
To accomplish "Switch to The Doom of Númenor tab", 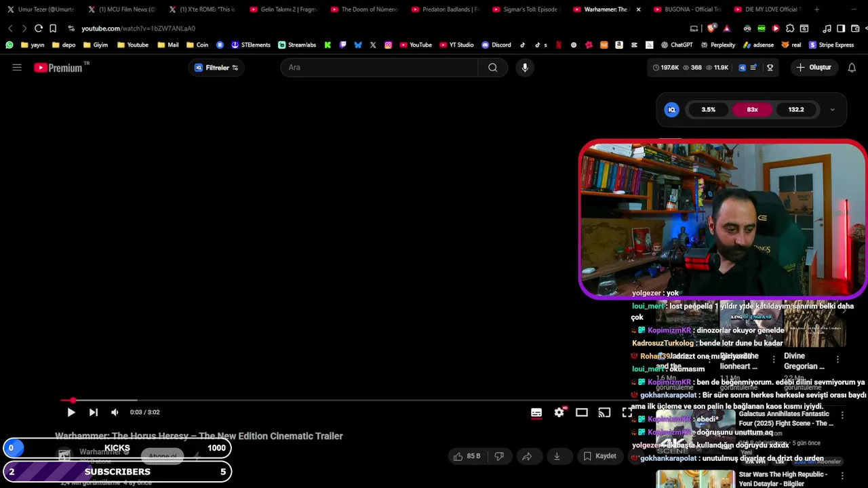I will [x=364, y=9].
